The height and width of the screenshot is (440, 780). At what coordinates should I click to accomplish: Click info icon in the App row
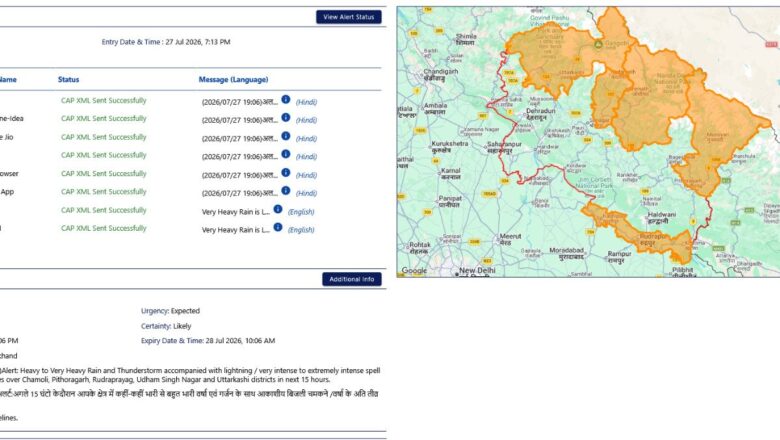click(286, 190)
